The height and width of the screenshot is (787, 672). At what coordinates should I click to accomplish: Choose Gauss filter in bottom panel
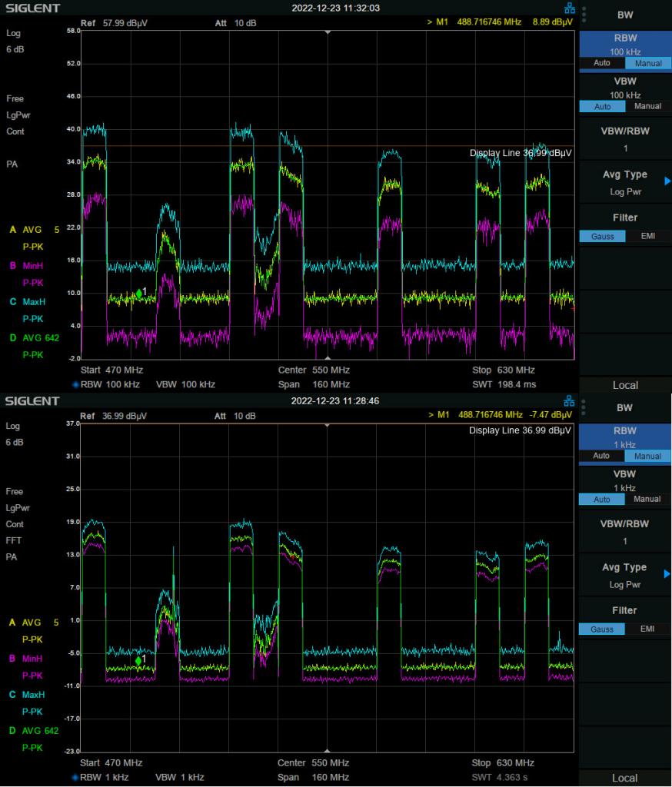tap(602, 629)
